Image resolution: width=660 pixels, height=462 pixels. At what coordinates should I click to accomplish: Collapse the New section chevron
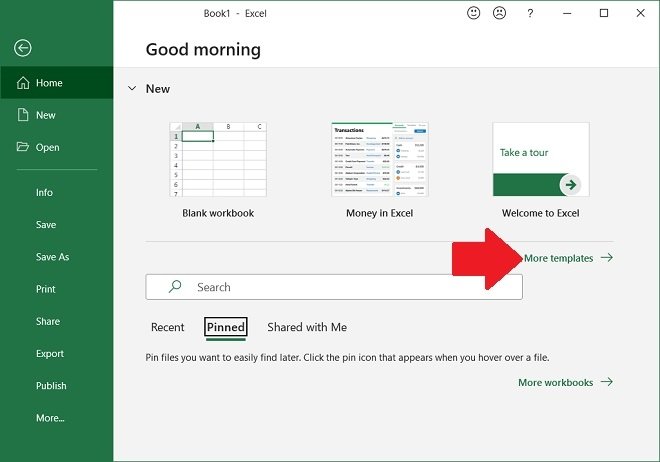(132, 88)
